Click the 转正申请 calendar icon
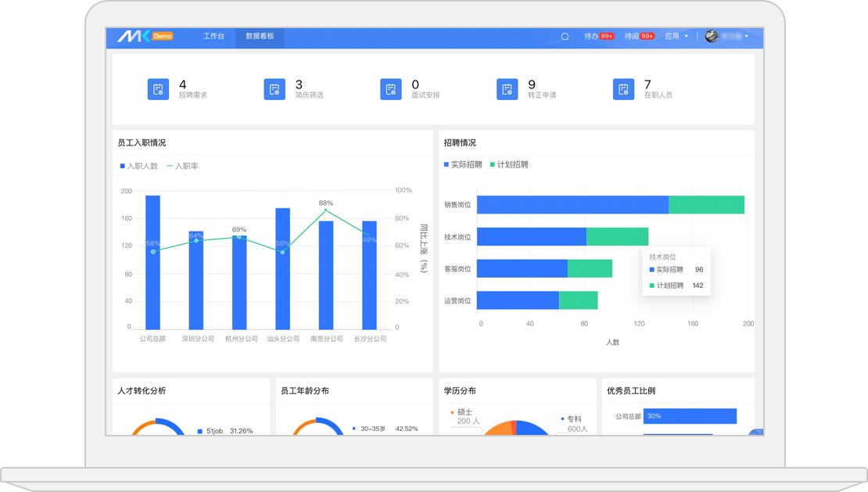This screenshot has height=492, width=868. (x=507, y=89)
